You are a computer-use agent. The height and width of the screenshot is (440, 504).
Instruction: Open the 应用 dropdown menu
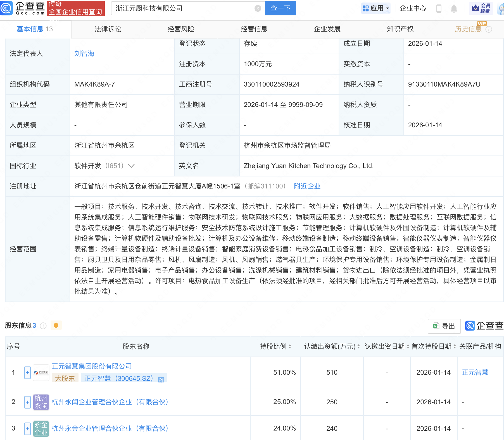[x=376, y=8]
